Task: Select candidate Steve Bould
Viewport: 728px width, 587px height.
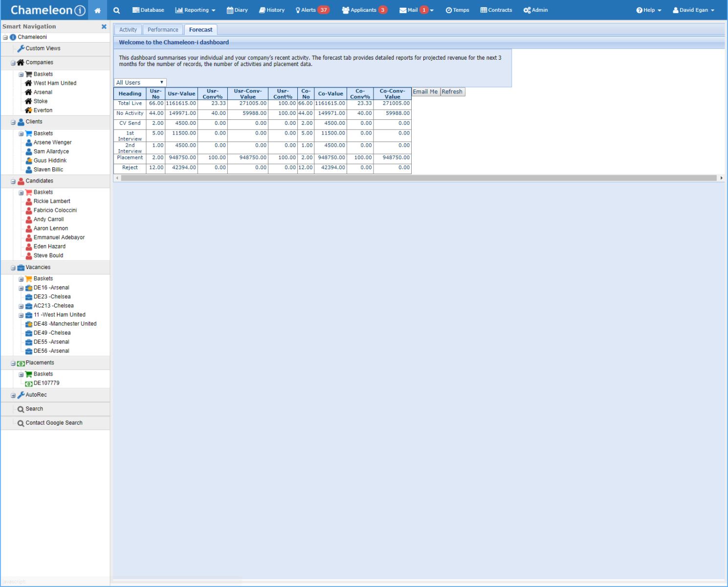Action: click(x=48, y=255)
